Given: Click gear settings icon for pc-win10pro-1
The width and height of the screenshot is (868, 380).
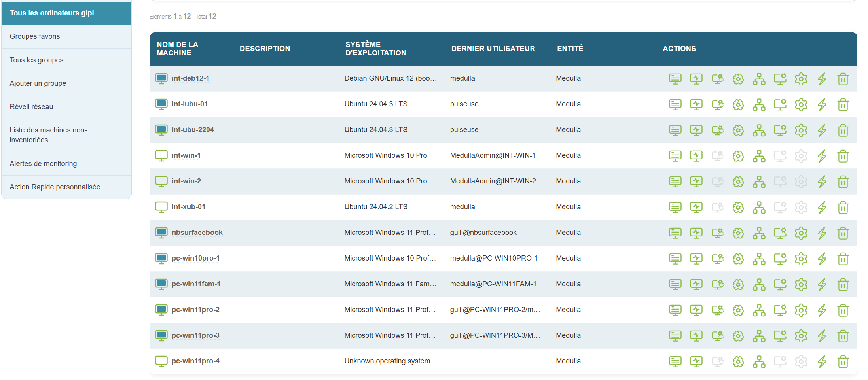Looking at the screenshot, I should coord(801,259).
